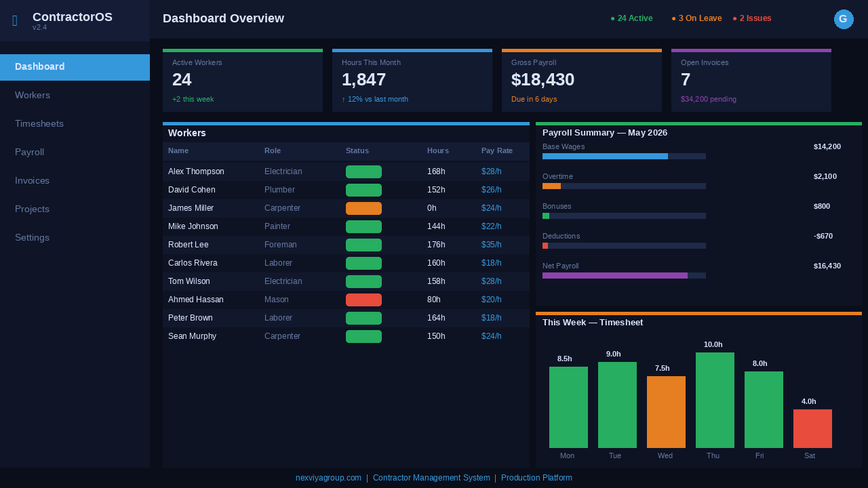
Task: Open the Active Workers stat card
Action: tap(243, 80)
